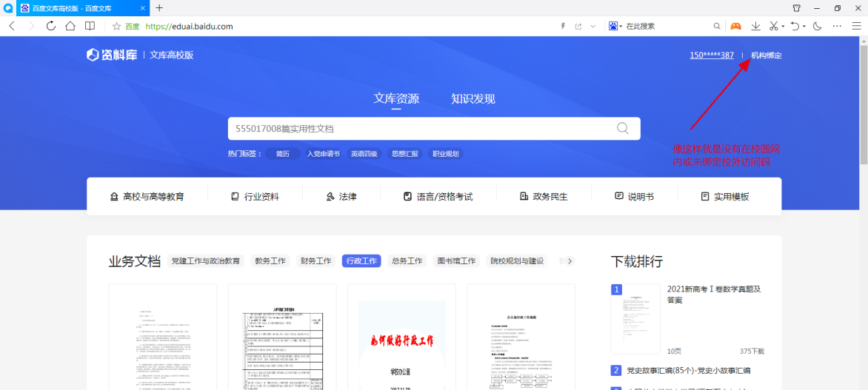This screenshot has width=868, height=390.
Task: Click the 机构绑定 link
Action: tap(766, 56)
